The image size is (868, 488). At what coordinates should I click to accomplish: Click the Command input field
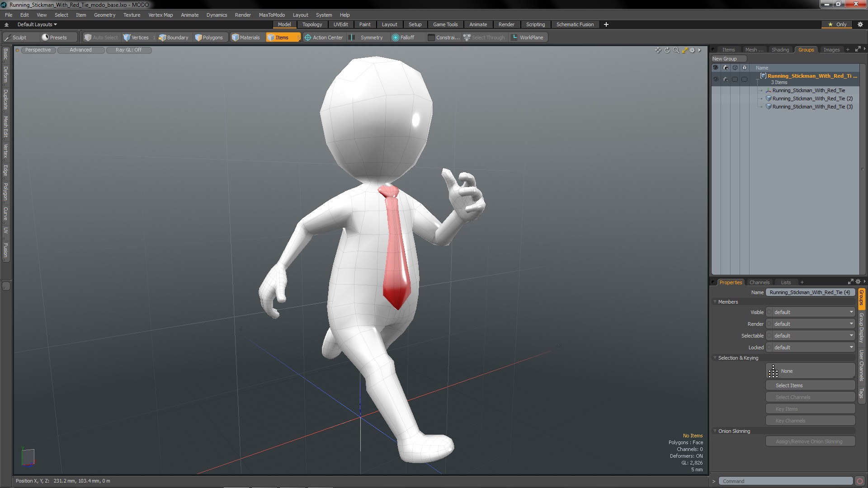(785, 481)
